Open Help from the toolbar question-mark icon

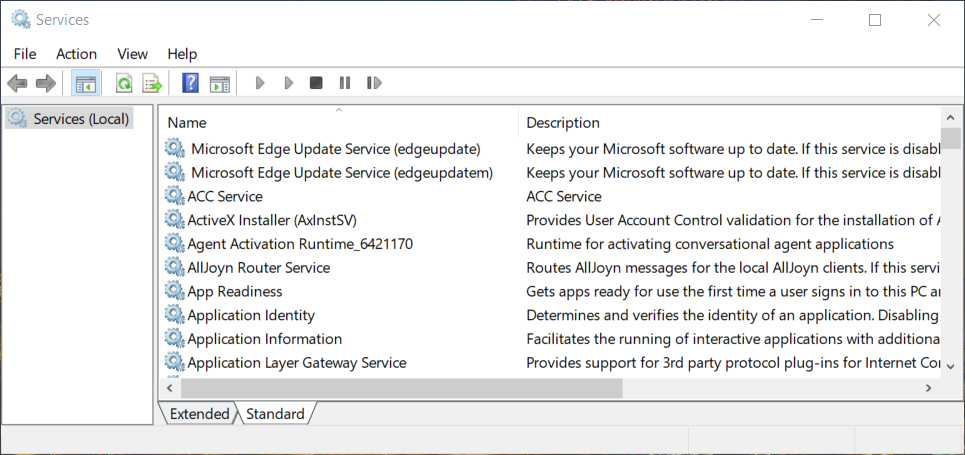coord(190,83)
